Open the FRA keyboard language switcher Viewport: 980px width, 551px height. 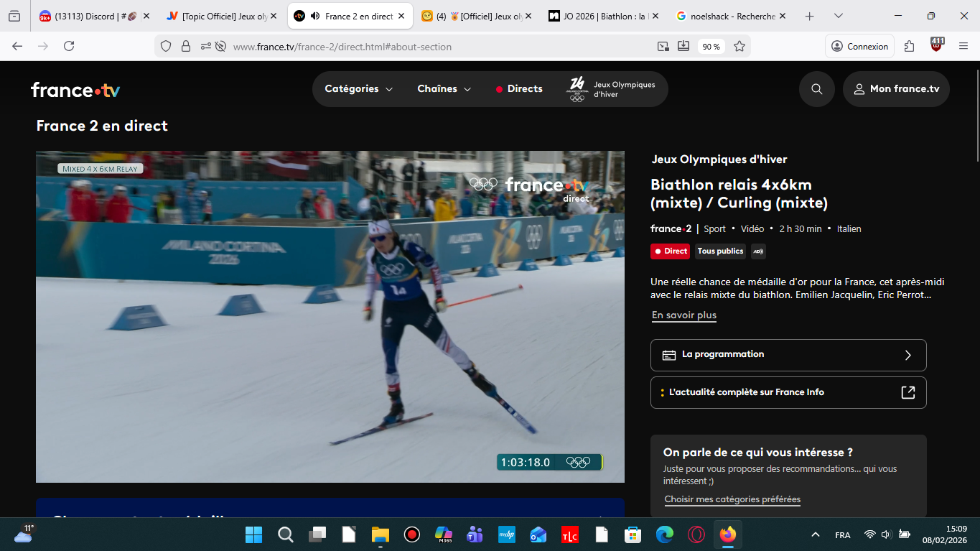point(843,535)
